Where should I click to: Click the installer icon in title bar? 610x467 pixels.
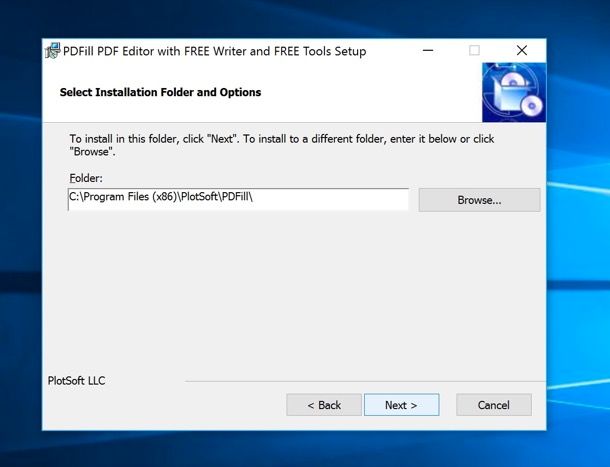53,51
